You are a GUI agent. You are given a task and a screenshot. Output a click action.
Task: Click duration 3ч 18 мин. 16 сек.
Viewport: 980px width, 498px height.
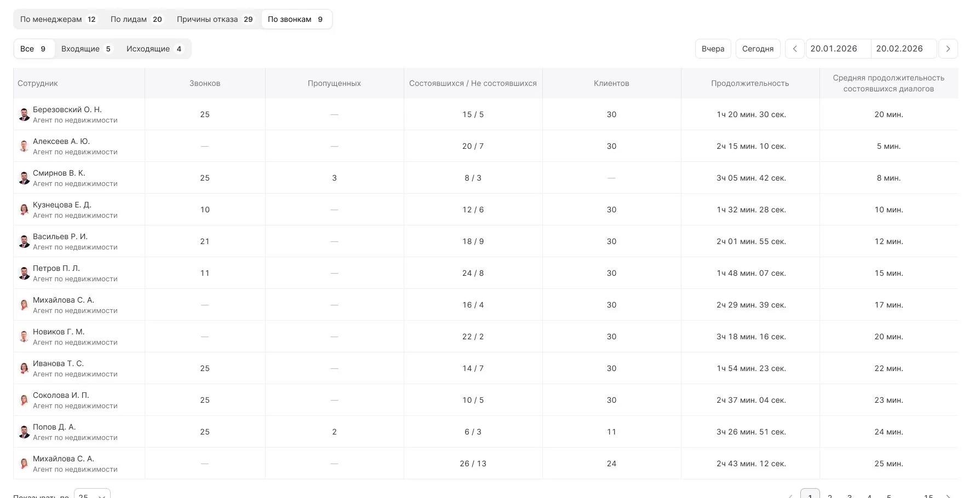[x=751, y=337]
